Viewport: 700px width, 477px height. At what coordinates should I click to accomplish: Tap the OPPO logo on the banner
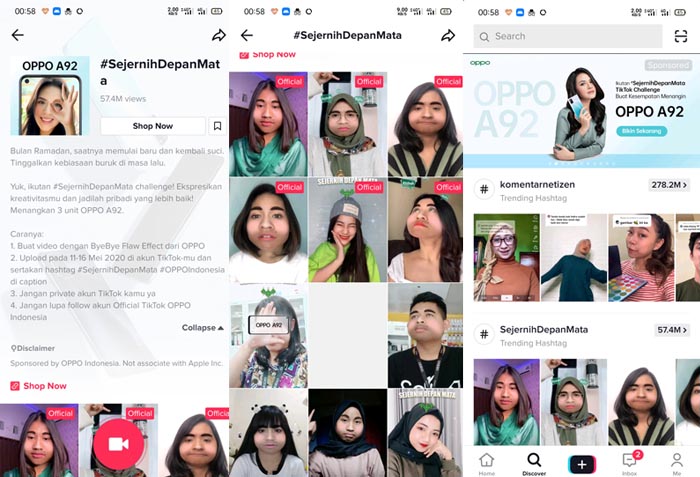480,63
